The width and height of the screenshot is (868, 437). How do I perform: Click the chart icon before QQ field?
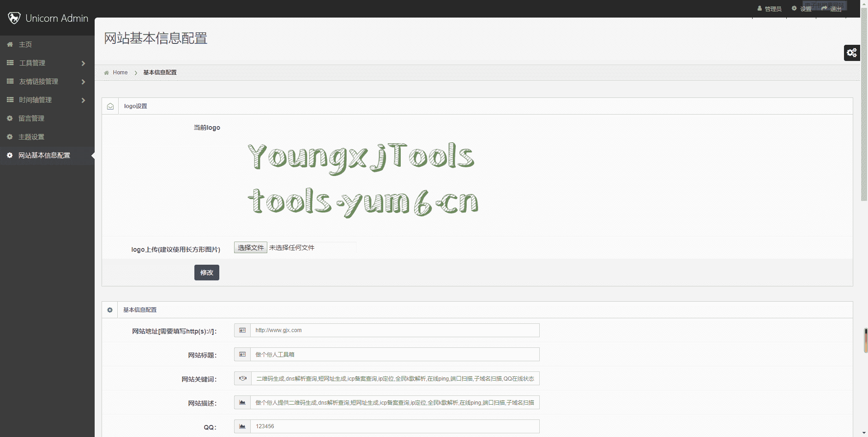[242, 426]
